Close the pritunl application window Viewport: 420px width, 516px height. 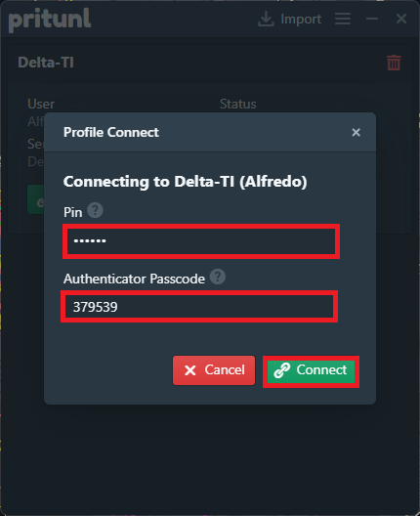point(401,19)
